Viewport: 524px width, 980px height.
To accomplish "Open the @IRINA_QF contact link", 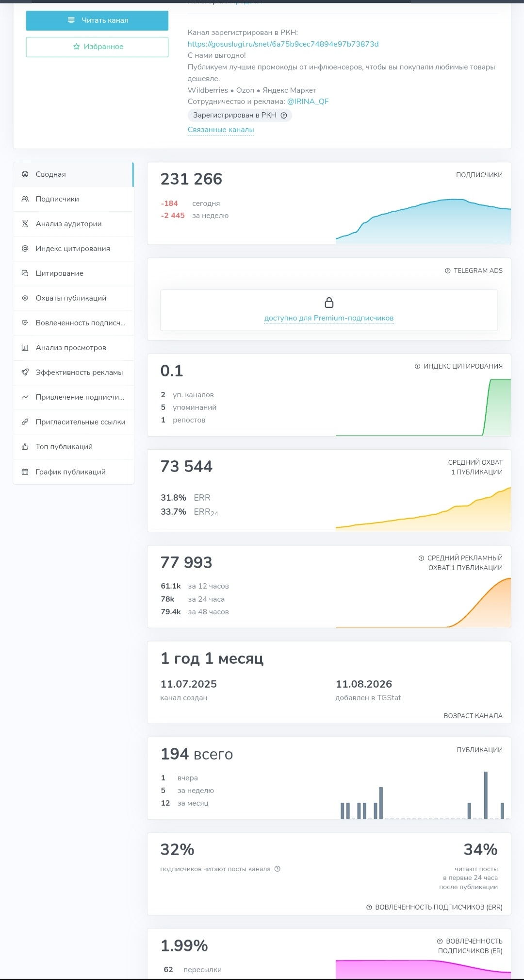I will tap(308, 101).
